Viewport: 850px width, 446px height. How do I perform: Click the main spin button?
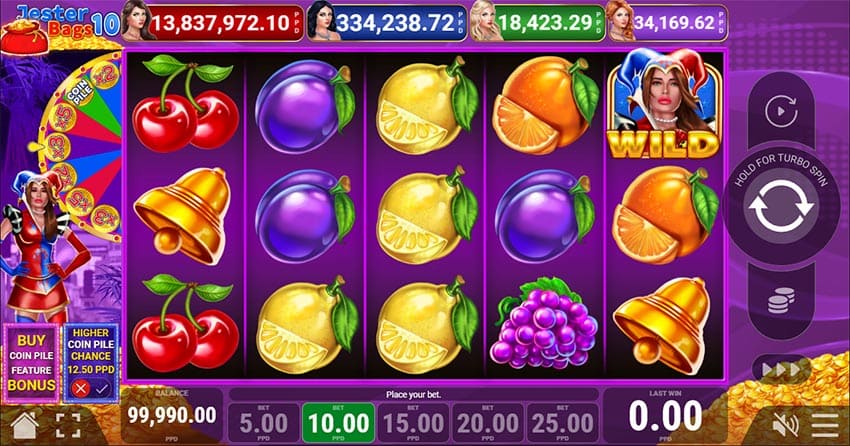point(781,208)
